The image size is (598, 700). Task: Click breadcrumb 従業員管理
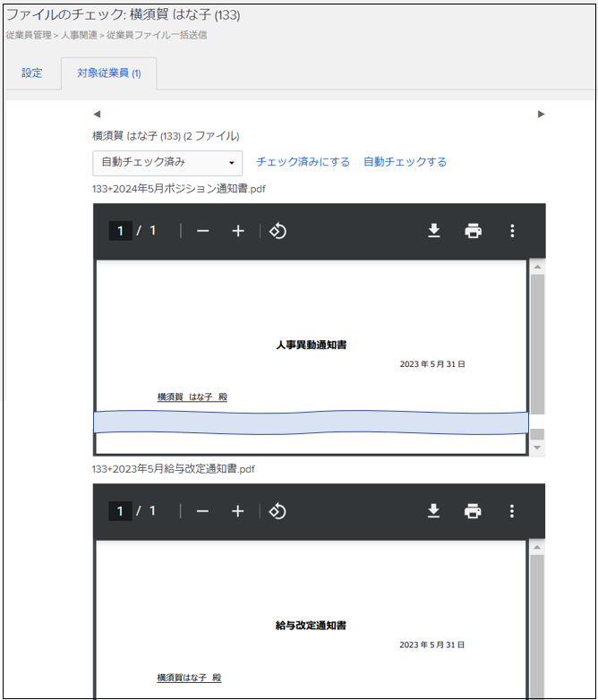(x=29, y=35)
